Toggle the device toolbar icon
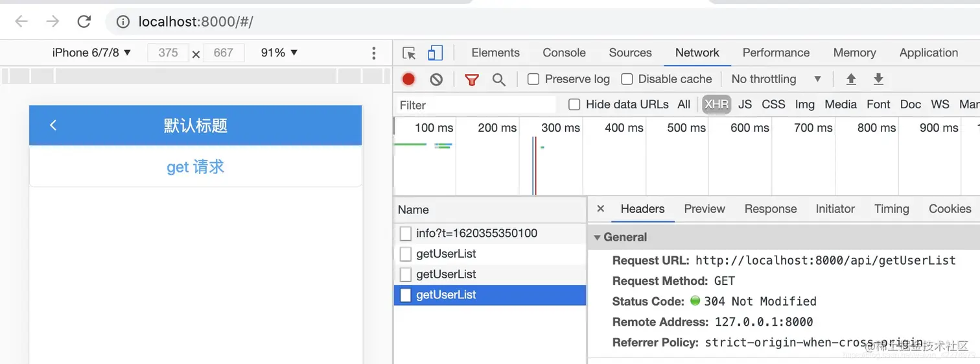980x364 pixels. [436, 53]
